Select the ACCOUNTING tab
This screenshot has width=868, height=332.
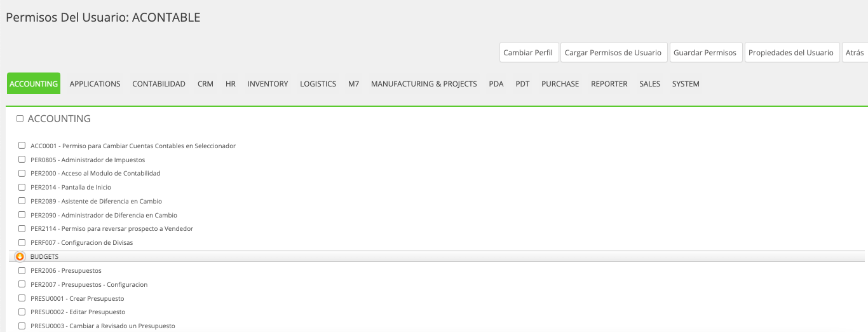click(x=34, y=83)
